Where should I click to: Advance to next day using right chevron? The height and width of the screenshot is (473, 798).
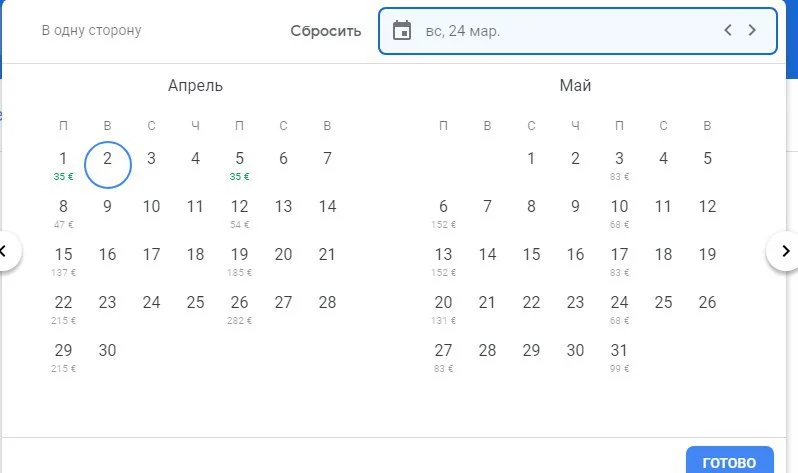point(752,30)
